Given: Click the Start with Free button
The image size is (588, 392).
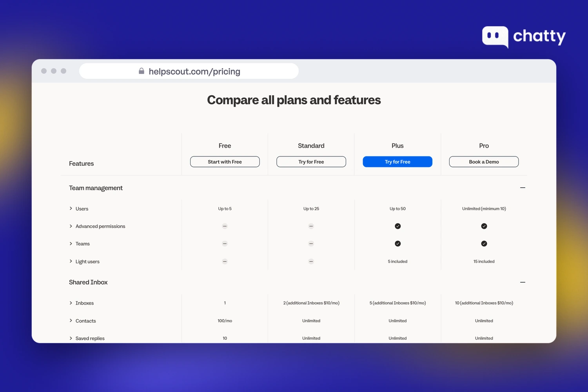Looking at the screenshot, I should (225, 162).
